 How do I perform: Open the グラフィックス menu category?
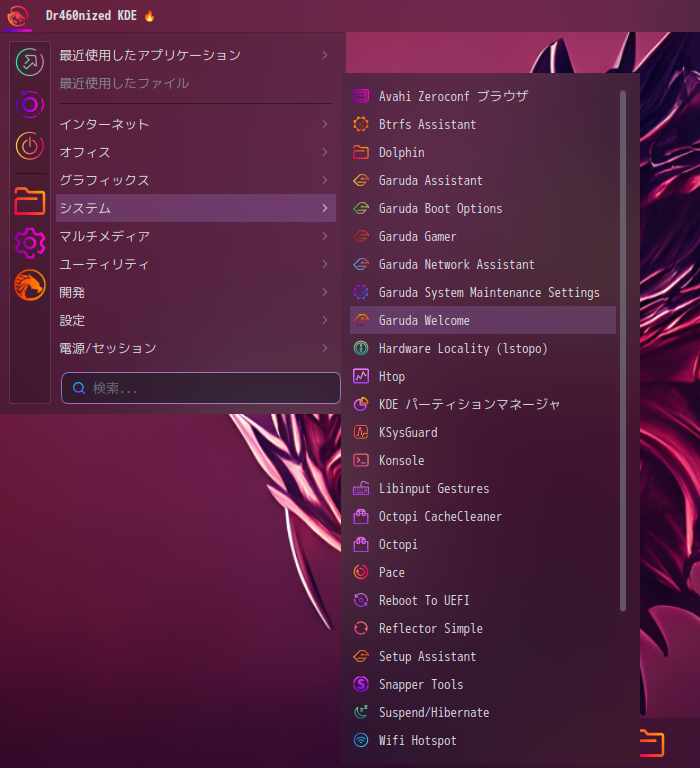(x=196, y=180)
